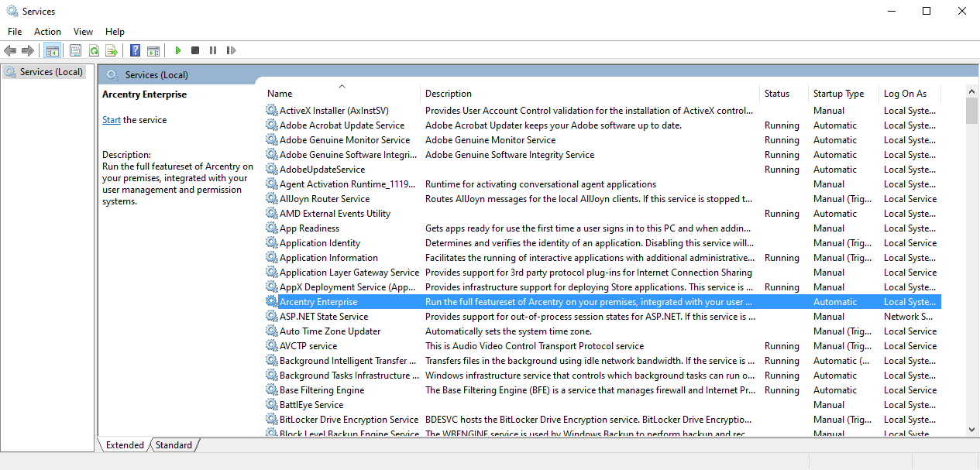Viewport: 980px width, 470px height.
Task: Click the gear icon in Services (Local) pane header
Action: coord(112,74)
